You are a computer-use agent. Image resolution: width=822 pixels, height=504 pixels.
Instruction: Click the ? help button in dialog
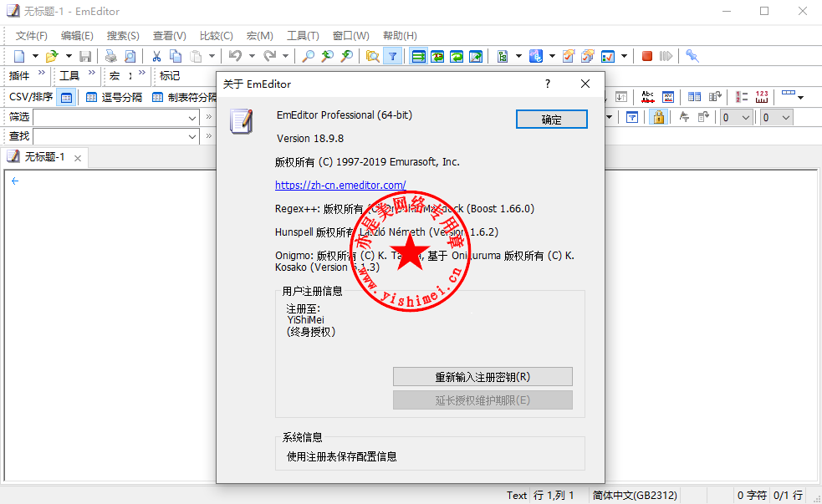click(548, 84)
